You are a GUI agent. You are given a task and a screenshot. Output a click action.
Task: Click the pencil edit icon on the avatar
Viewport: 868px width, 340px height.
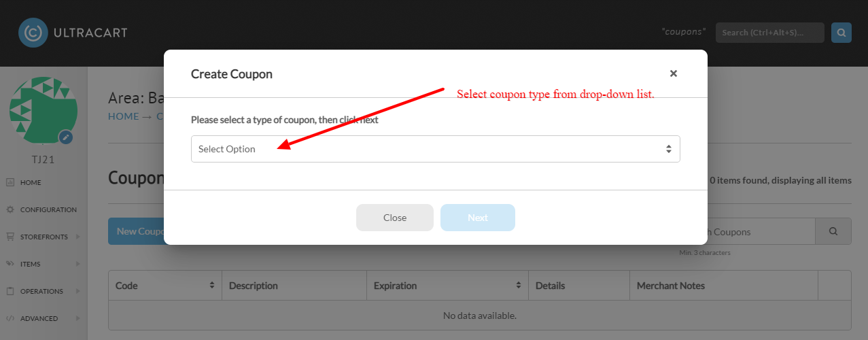point(65,137)
